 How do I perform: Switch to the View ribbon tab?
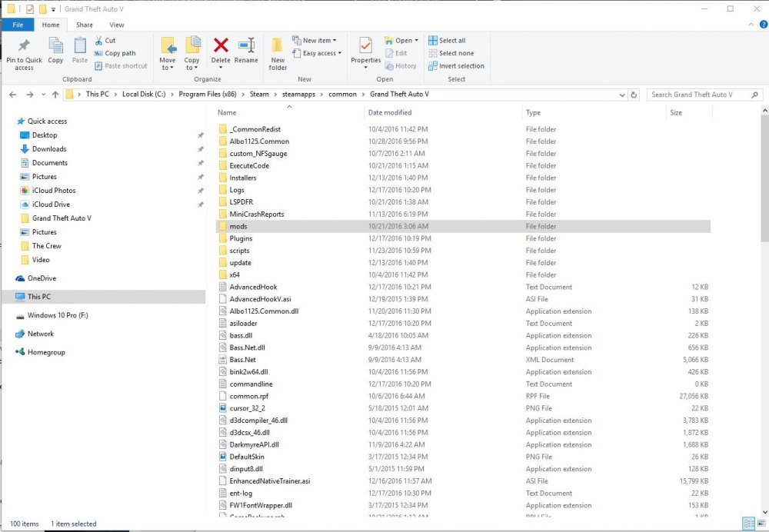(117, 25)
